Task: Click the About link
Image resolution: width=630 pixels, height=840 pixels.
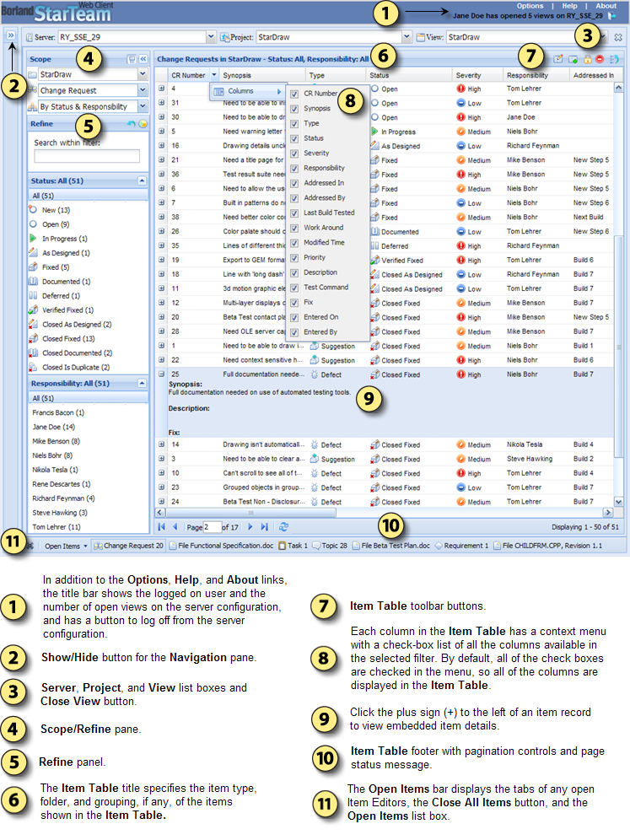Action: [x=606, y=6]
